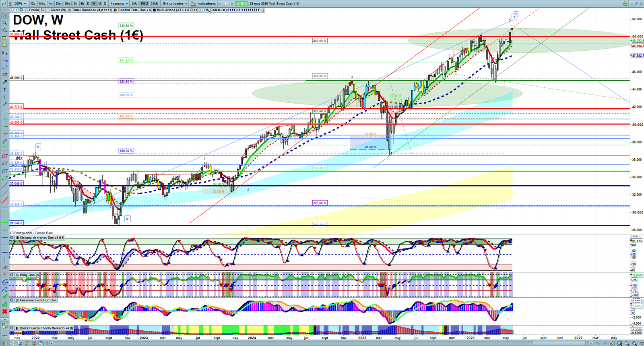The height and width of the screenshot is (346, 644).
Task: Click the 50.000,0 red price level label
Action: [16, 35]
